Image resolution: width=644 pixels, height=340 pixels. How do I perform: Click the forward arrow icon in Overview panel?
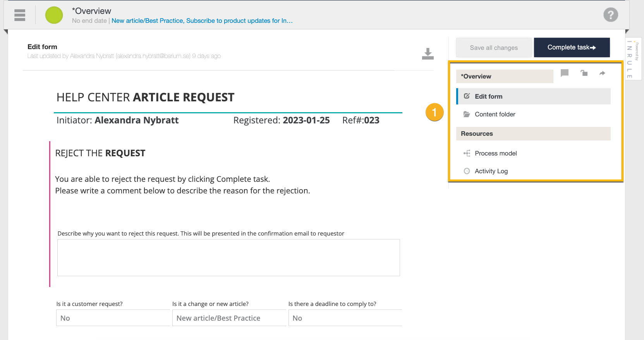point(602,73)
